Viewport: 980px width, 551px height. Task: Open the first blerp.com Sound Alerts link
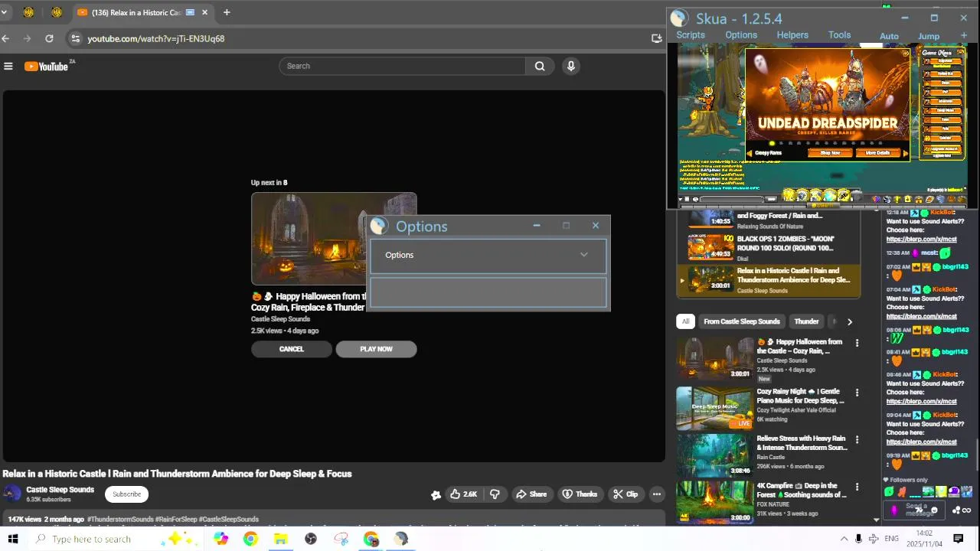point(921,239)
